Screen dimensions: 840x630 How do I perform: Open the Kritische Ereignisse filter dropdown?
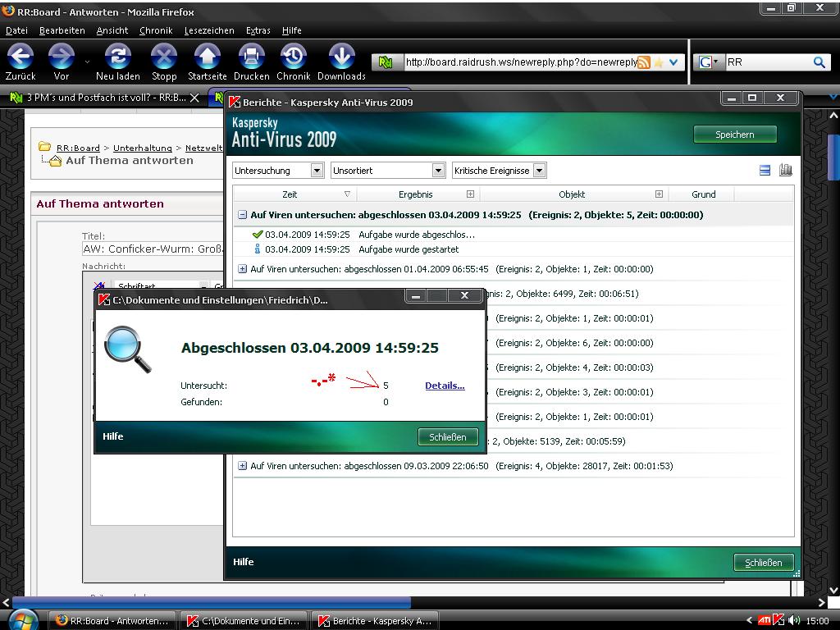tap(500, 171)
